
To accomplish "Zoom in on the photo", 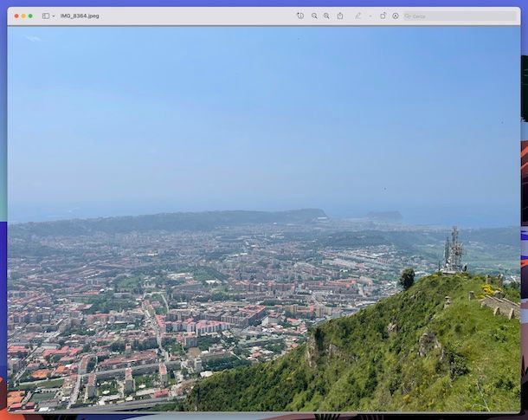I will tap(326, 16).
